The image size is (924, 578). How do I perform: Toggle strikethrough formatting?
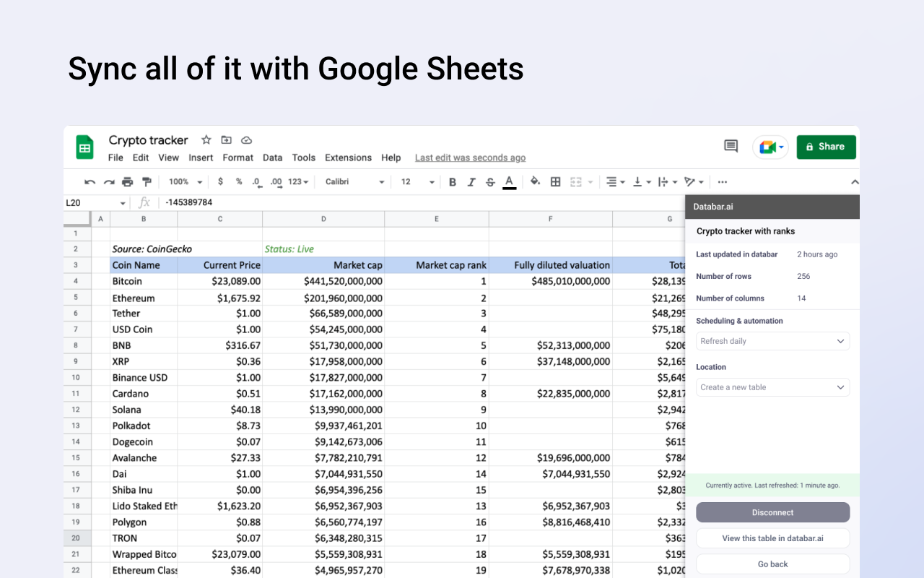pyautogui.click(x=491, y=182)
